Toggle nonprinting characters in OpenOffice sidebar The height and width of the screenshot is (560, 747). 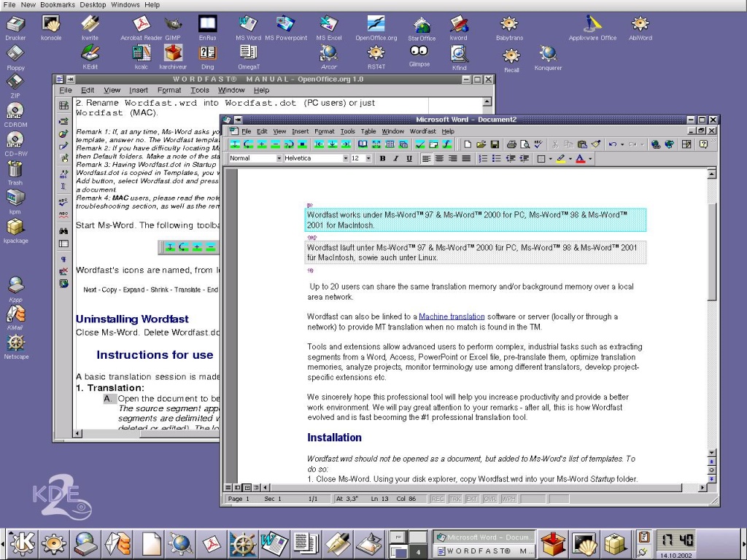tap(63, 260)
